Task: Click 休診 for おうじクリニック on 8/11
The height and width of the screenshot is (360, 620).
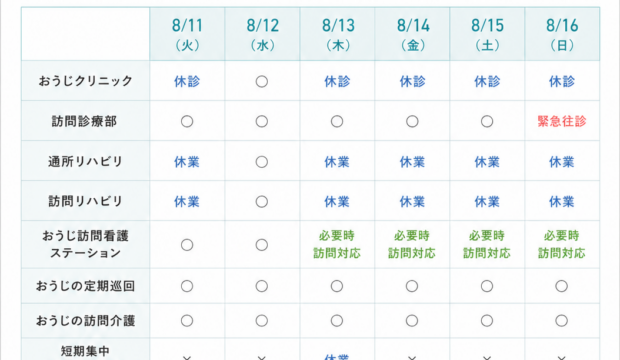Action: point(187,81)
